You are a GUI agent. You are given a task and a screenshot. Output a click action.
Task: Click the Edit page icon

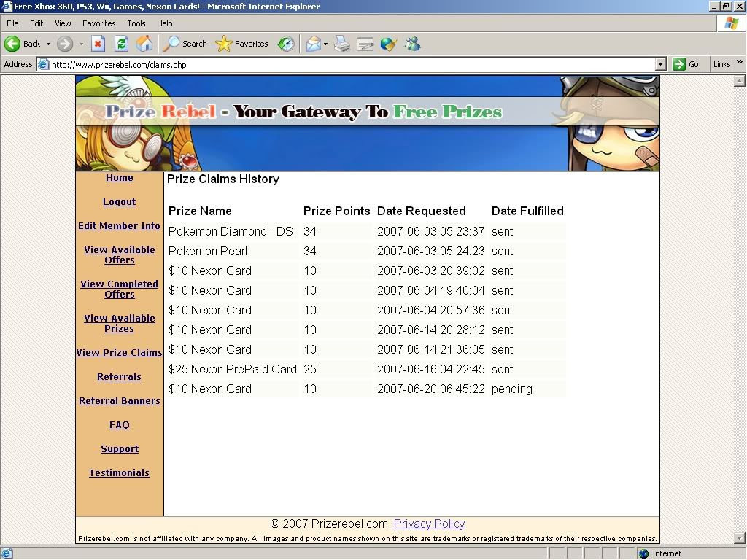pos(365,44)
